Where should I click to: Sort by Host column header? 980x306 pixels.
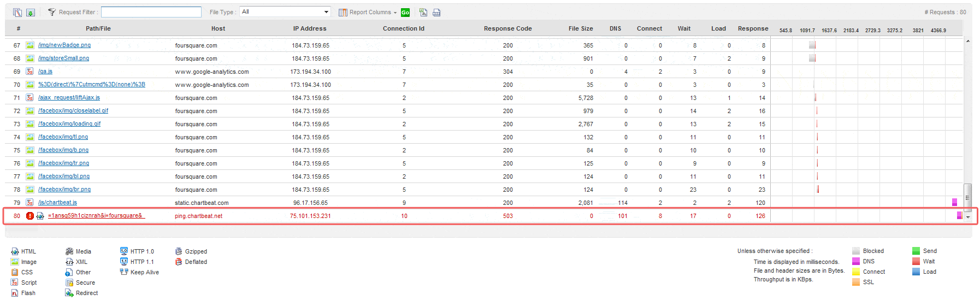[218, 28]
